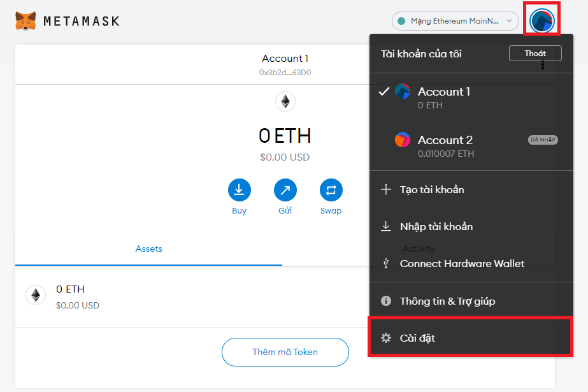Click the Gửi send arrow icon
Image resolution: width=588 pixels, height=392 pixels.
click(285, 190)
